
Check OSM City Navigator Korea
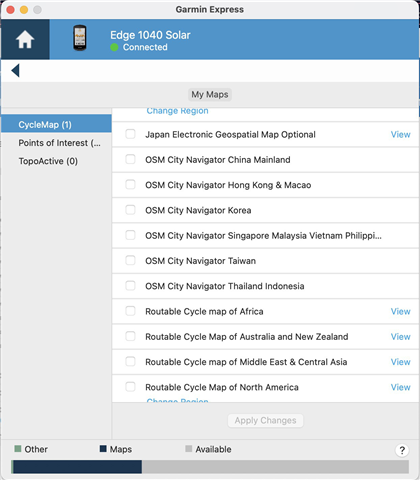(x=130, y=210)
